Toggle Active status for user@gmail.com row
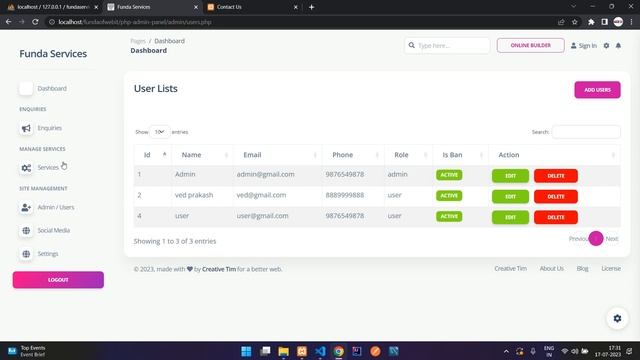This screenshot has width=640, height=360. click(x=449, y=217)
